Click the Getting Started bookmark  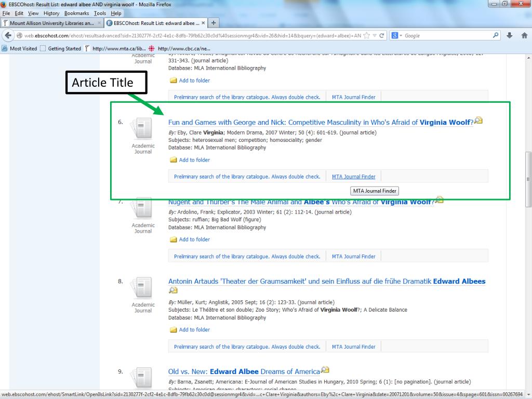(60, 48)
